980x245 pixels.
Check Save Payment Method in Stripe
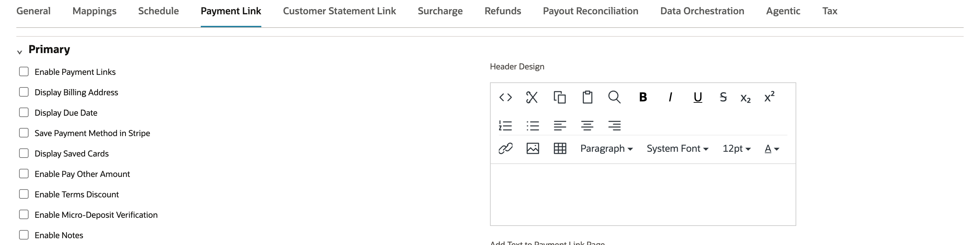click(24, 133)
